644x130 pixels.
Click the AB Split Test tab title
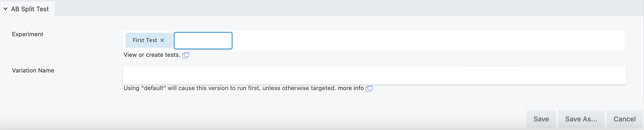30,9
